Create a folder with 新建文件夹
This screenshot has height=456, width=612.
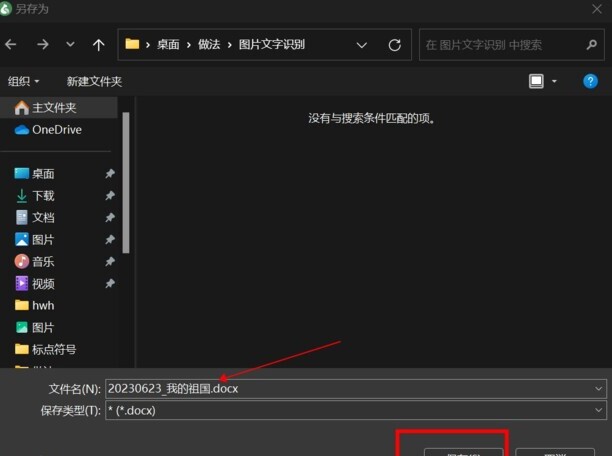[94, 81]
